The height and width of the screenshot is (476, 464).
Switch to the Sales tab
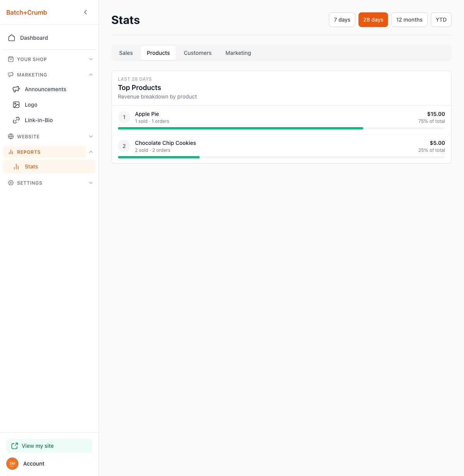pyautogui.click(x=126, y=53)
